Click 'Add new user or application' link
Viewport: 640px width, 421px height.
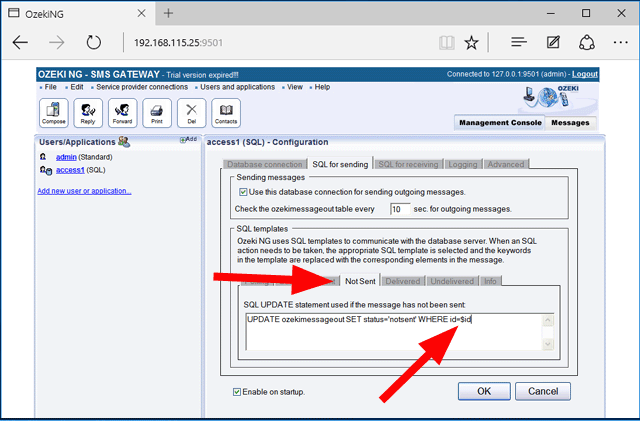tap(84, 191)
